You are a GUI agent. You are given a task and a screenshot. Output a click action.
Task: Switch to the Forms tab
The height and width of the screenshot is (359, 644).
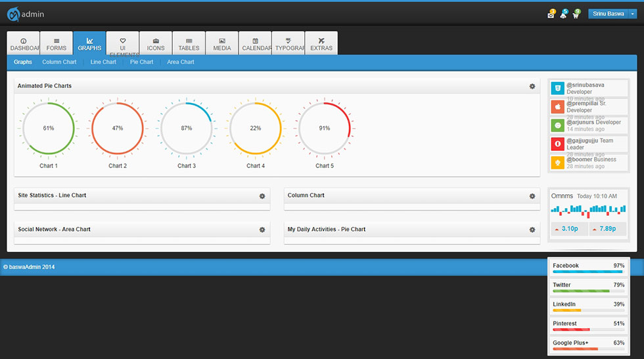click(57, 43)
